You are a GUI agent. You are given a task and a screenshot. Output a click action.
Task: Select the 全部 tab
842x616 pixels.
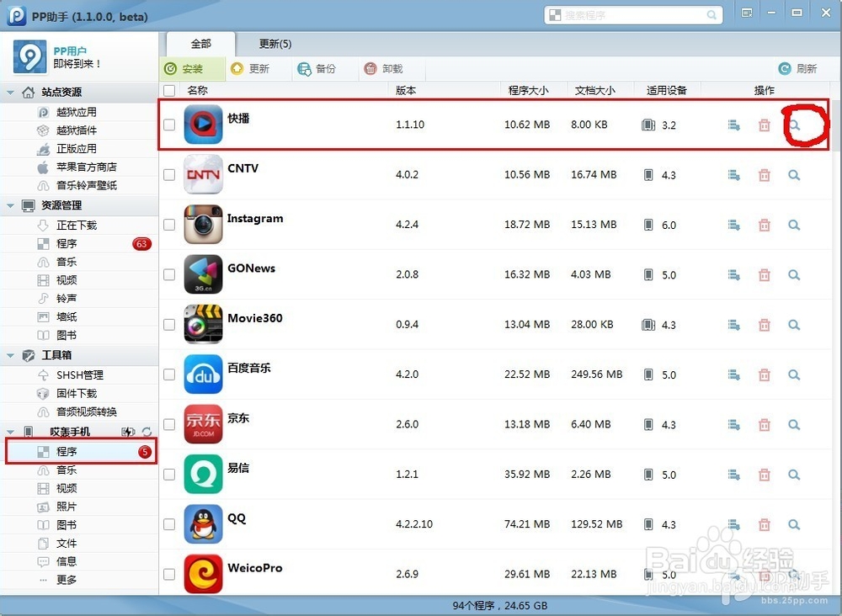point(200,44)
